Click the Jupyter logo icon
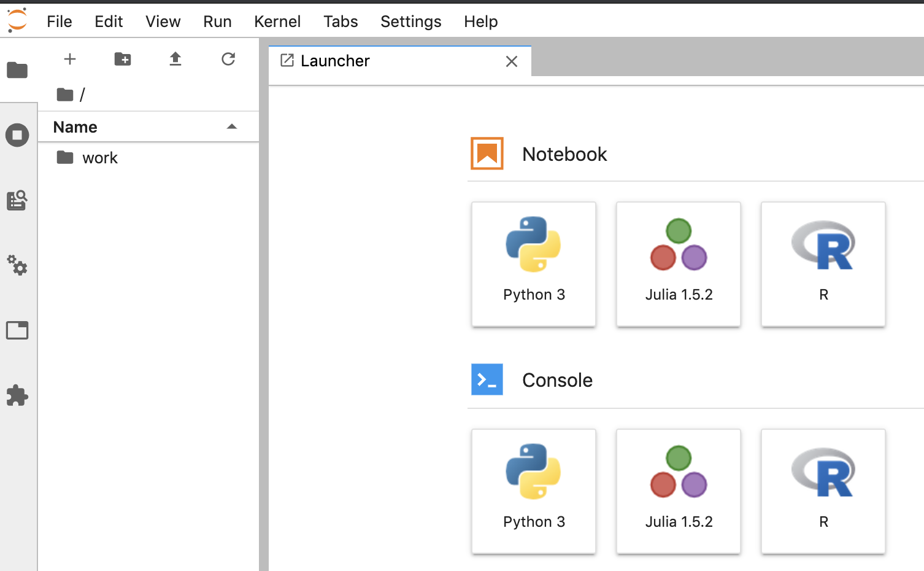924x571 pixels. coord(17,20)
